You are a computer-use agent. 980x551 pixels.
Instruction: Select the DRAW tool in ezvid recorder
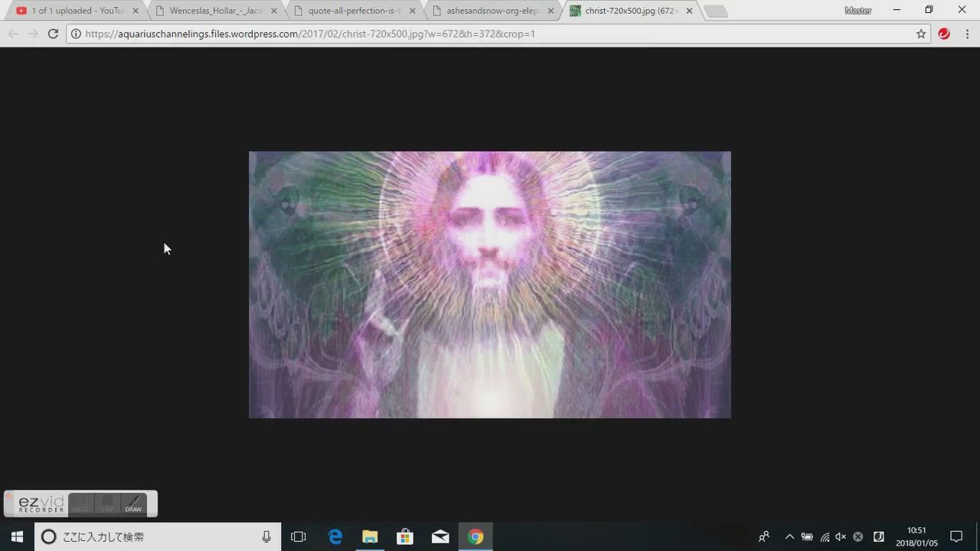pos(134,504)
